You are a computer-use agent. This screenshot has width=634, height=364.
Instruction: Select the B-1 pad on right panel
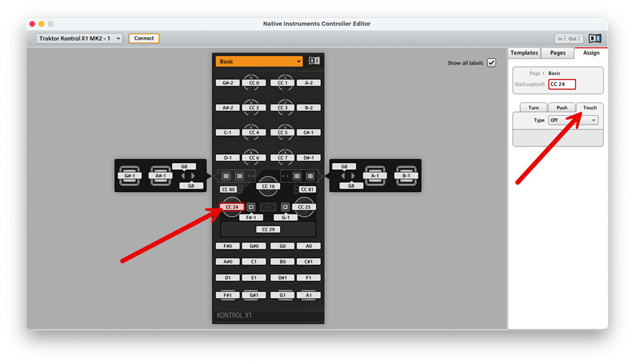tap(406, 175)
